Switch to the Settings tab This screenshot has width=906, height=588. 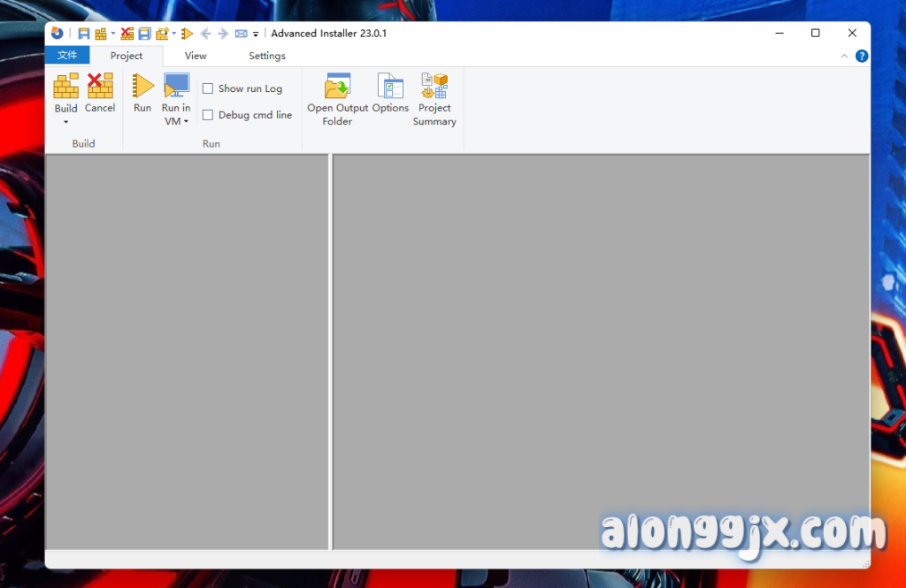(266, 56)
